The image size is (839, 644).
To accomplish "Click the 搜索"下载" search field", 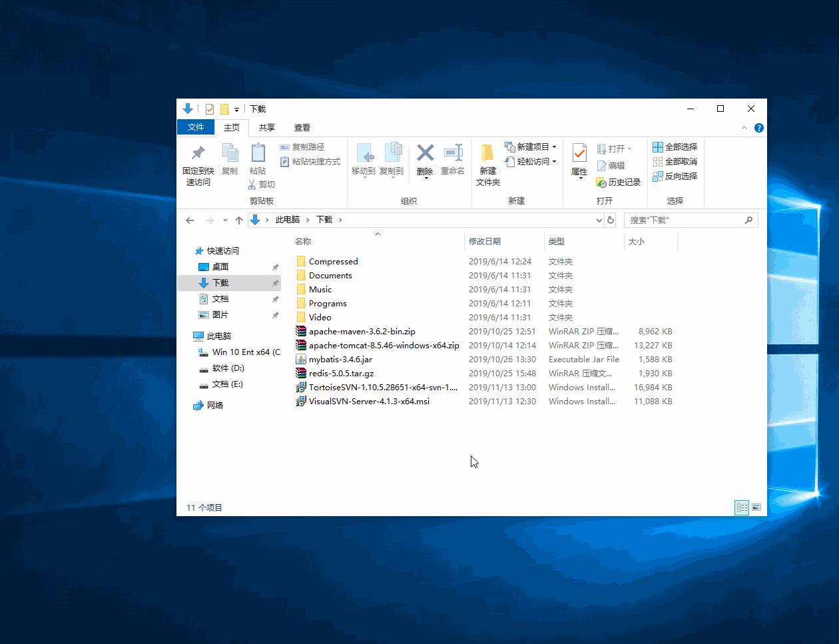I will 691,220.
